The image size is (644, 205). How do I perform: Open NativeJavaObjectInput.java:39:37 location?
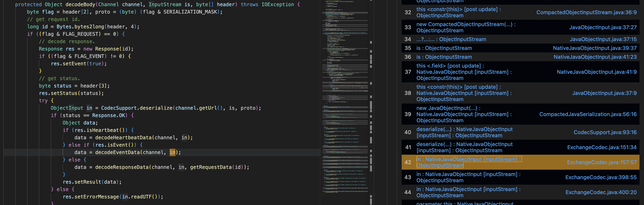click(x=595, y=48)
